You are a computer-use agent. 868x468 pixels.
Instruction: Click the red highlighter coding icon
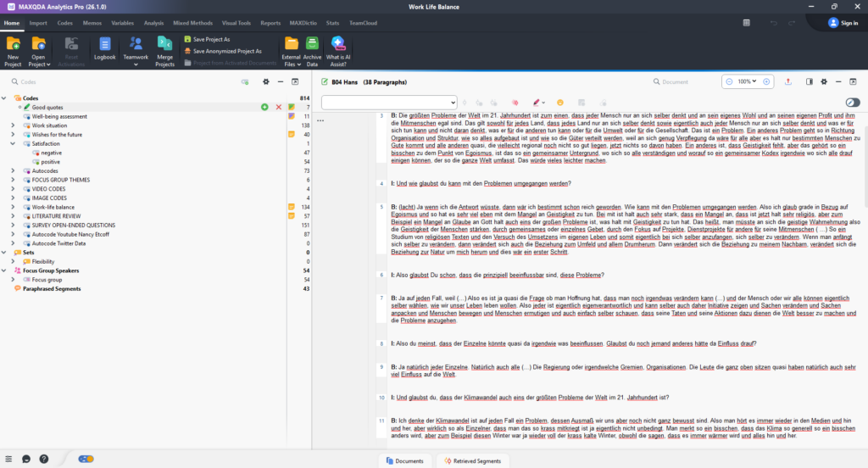pos(536,103)
